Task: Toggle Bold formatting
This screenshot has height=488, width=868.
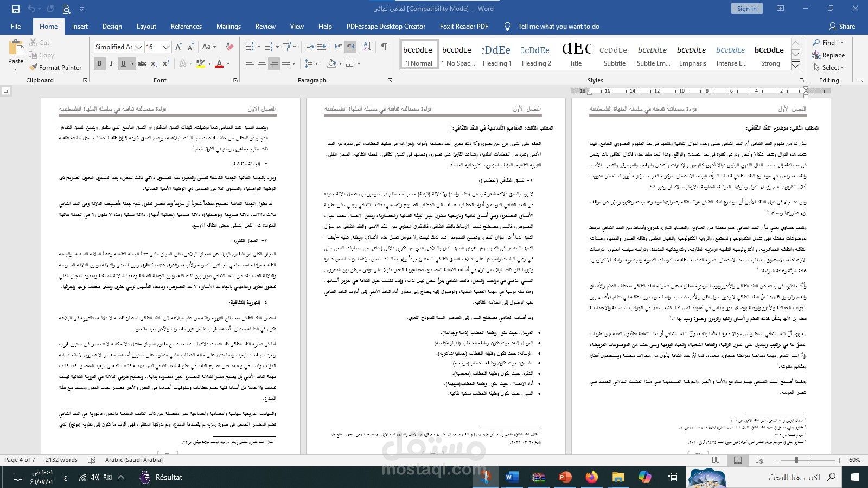Action: (99, 63)
